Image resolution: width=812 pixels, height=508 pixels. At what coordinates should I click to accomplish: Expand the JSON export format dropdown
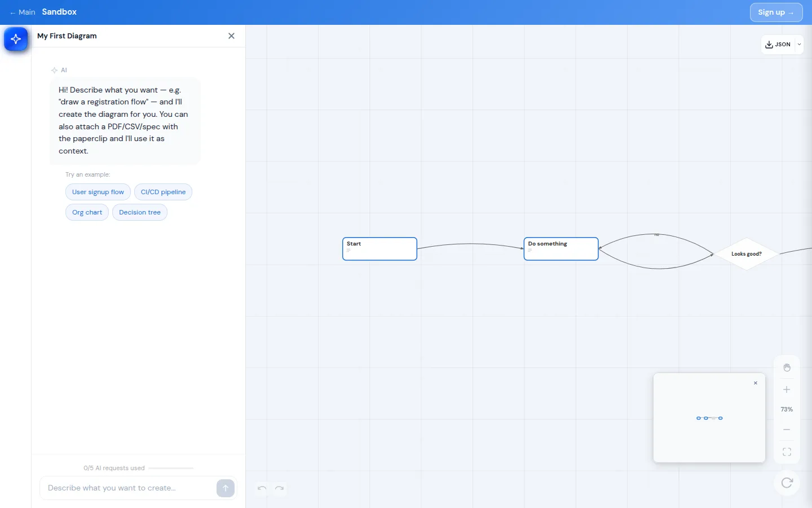click(x=799, y=44)
